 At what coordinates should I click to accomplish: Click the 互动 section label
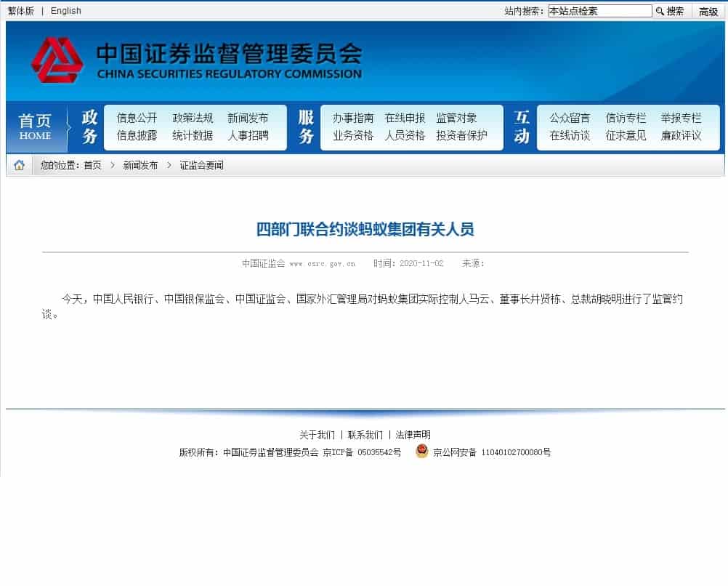(x=522, y=127)
